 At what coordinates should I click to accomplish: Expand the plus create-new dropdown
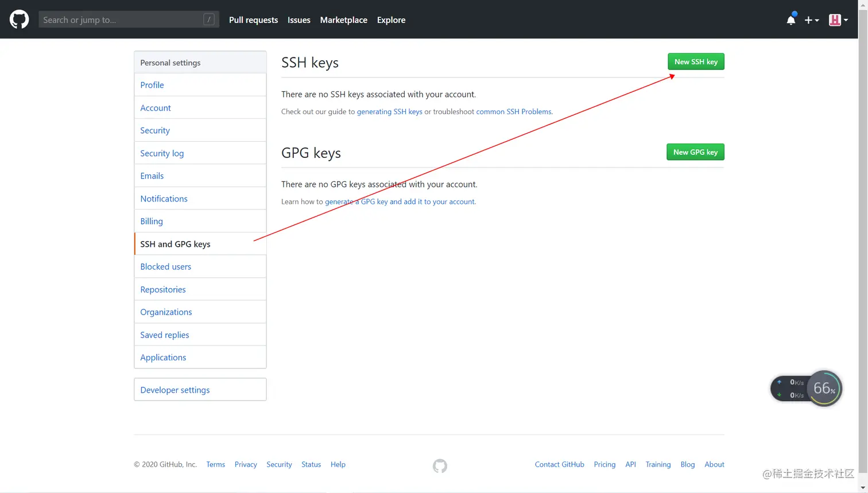click(812, 20)
